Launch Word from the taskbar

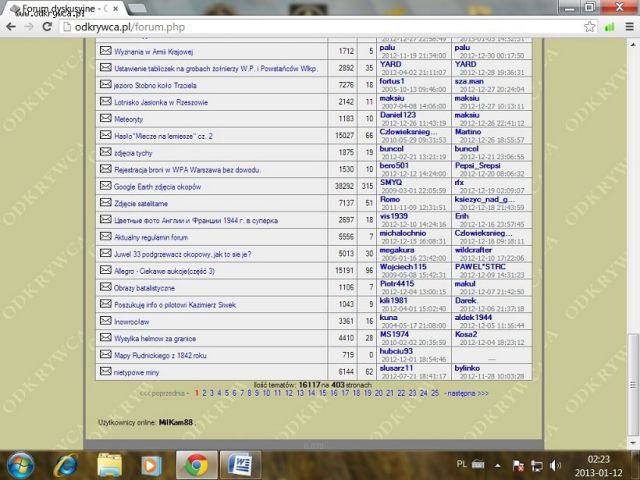(x=239, y=465)
